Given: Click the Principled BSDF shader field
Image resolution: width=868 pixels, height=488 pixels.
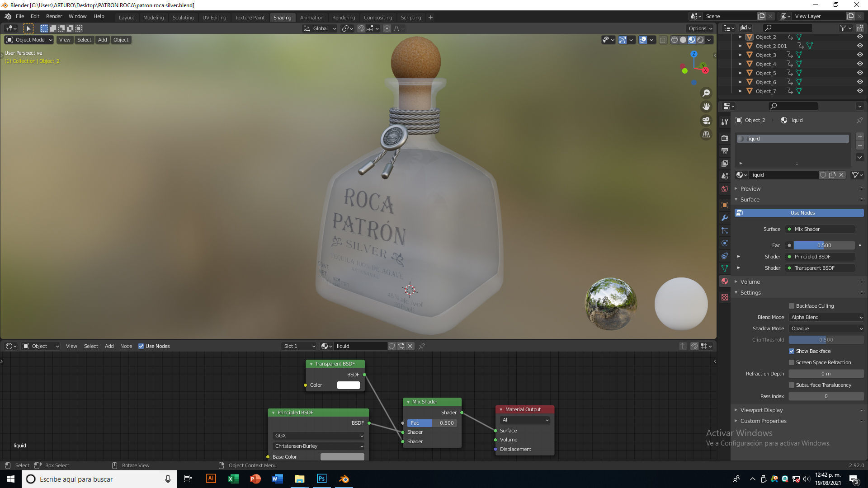Looking at the screenshot, I should (x=820, y=257).
